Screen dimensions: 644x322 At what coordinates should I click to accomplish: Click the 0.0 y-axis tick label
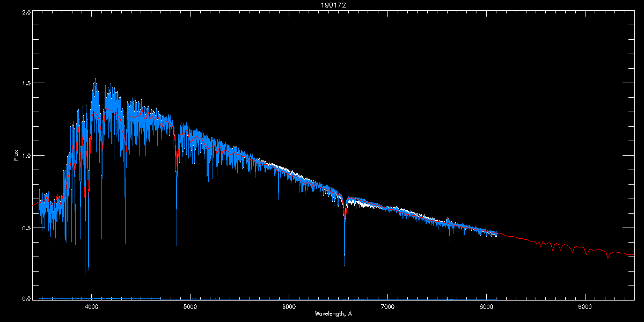(x=26, y=298)
